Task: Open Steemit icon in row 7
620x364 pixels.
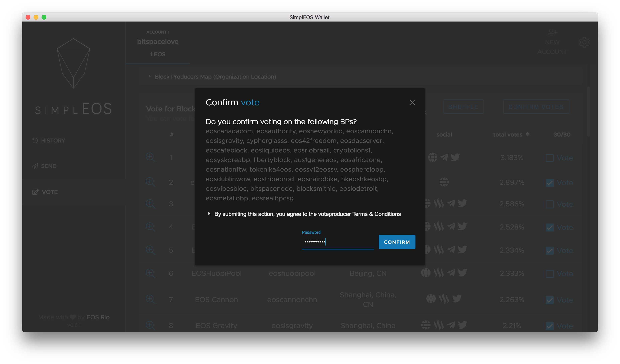Action: click(444, 299)
